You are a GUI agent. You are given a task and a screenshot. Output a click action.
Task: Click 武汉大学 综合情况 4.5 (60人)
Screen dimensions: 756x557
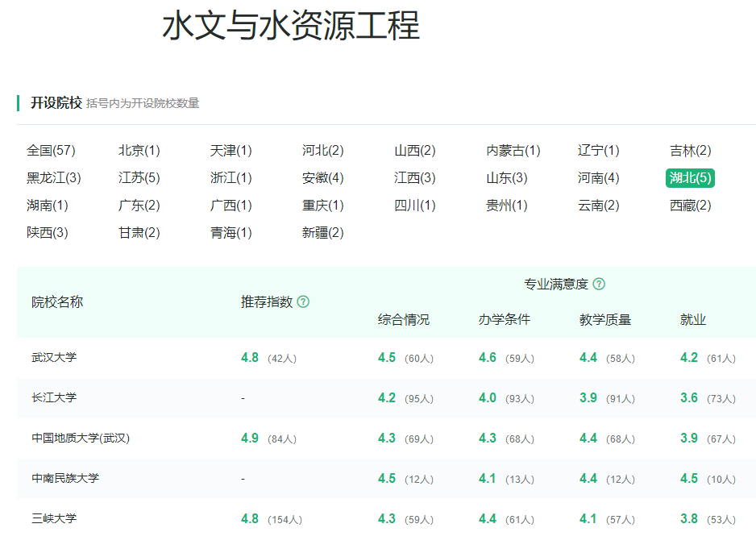(x=405, y=358)
